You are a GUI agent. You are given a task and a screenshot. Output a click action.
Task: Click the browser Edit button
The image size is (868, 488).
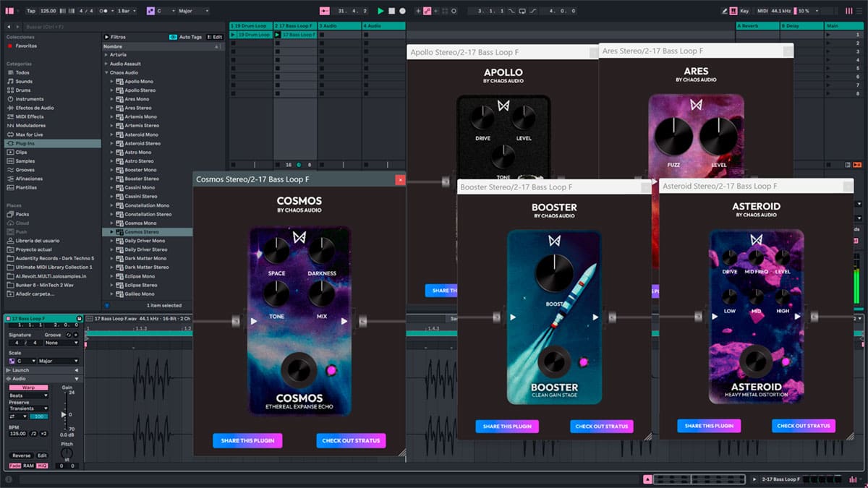pyautogui.click(x=216, y=36)
